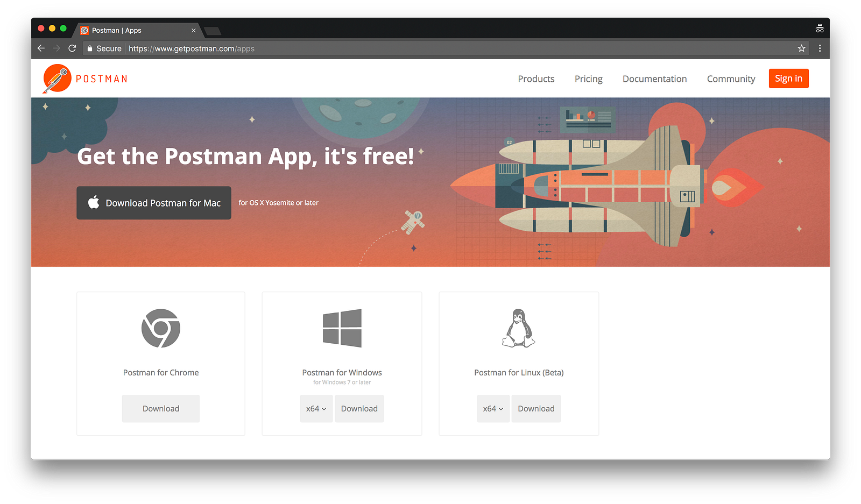Expand the Linux x64 architecture dropdown

click(x=493, y=409)
